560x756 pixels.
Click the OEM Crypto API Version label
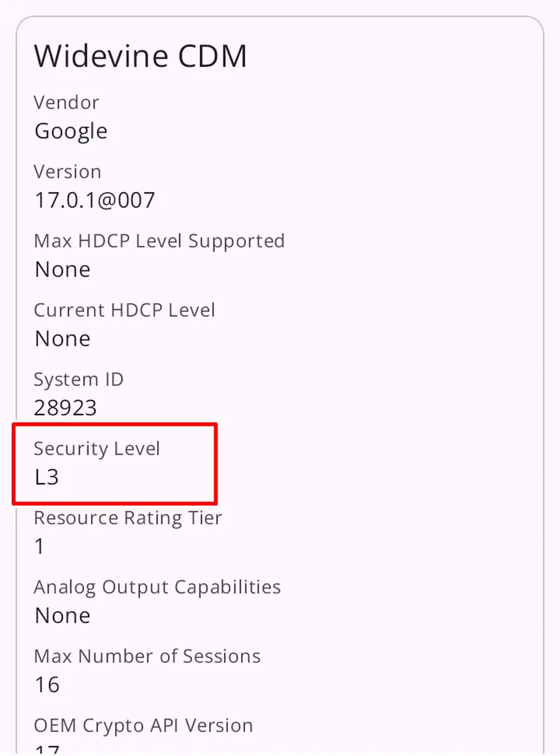point(143,725)
